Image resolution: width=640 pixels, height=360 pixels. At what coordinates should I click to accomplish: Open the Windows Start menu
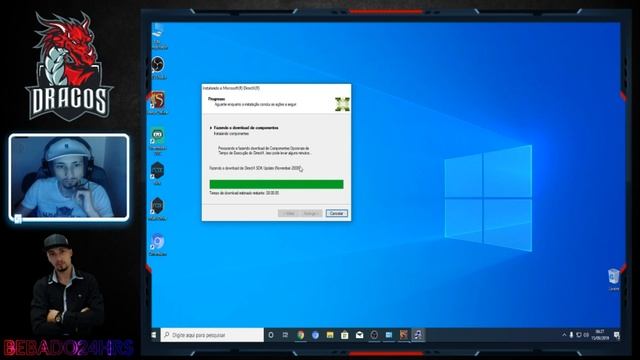(154, 335)
